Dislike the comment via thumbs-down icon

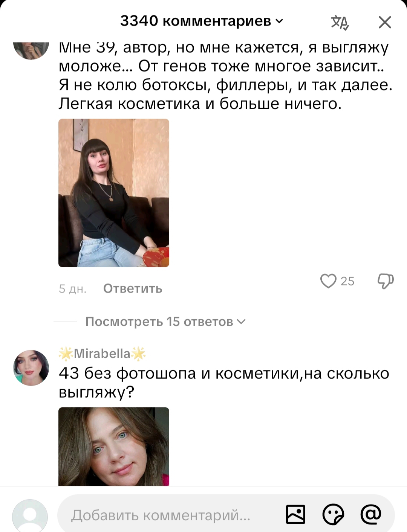pos(386,281)
